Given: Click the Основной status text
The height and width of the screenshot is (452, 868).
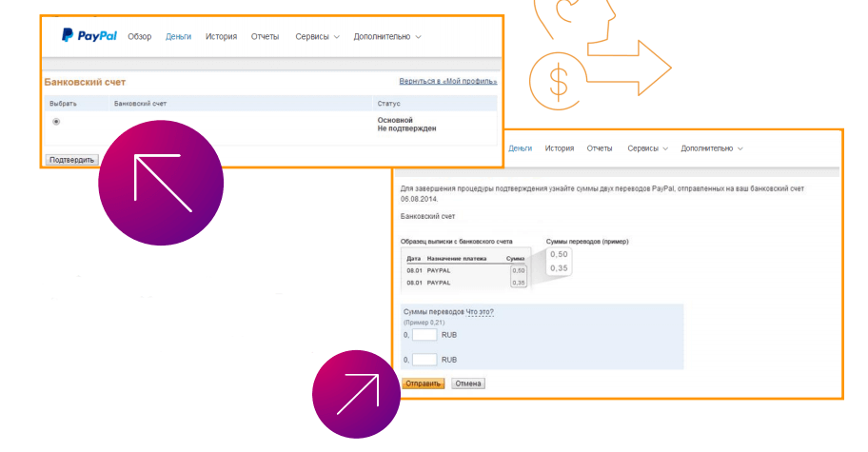Looking at the screenshot, I should [395, 120].
